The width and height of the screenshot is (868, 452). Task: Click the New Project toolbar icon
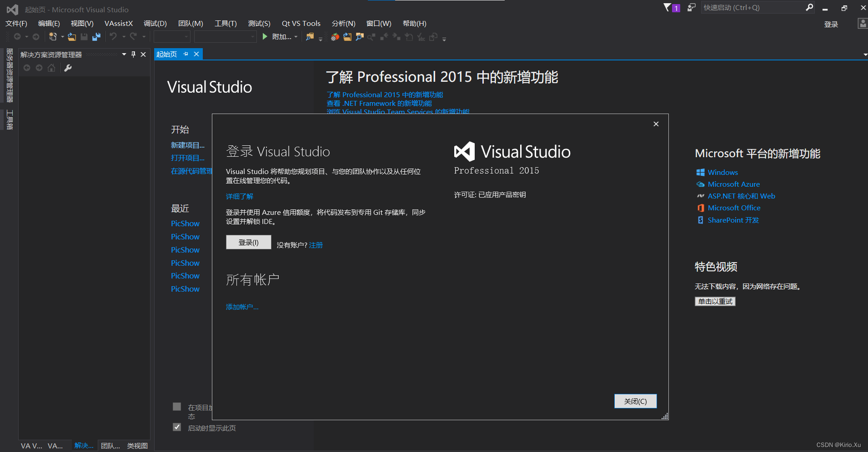53,37
